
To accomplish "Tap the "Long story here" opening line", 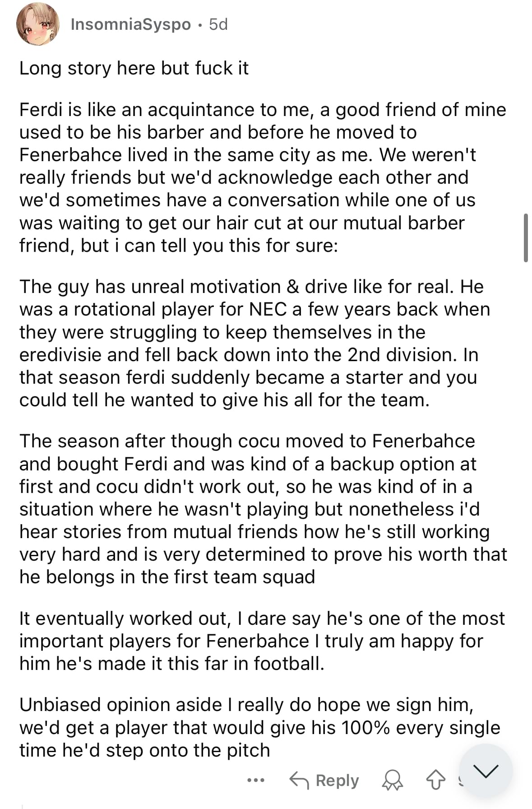I will click(x=134, y=68).
